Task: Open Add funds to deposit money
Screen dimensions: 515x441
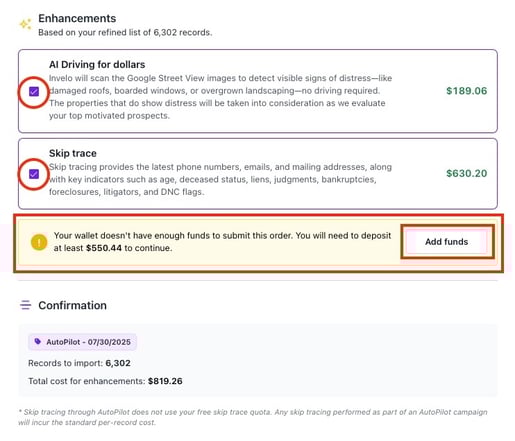Action: point(447,242)
